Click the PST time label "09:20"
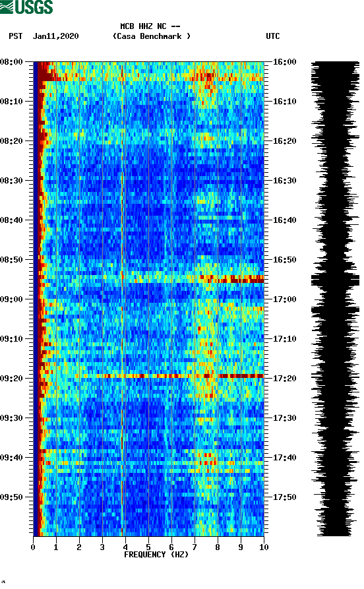The height and width of the screenshot is (589, 364). coord(11,379)
